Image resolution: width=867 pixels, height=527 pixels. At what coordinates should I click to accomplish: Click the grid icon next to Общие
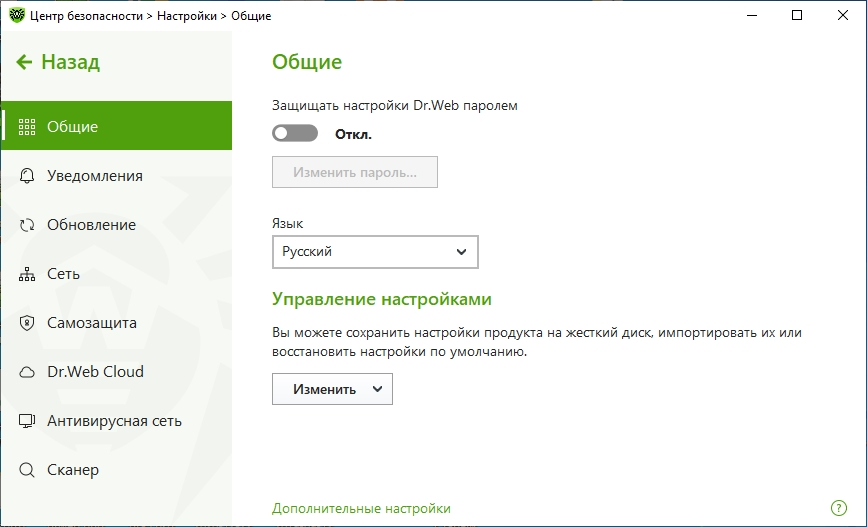pyautogui.click(x=27, y=127)
